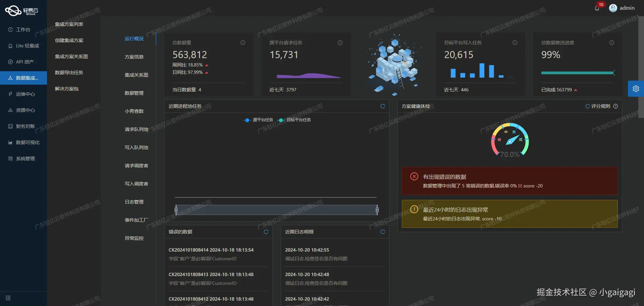Refresh the 错误的数据 panel

tap(266, 232)
